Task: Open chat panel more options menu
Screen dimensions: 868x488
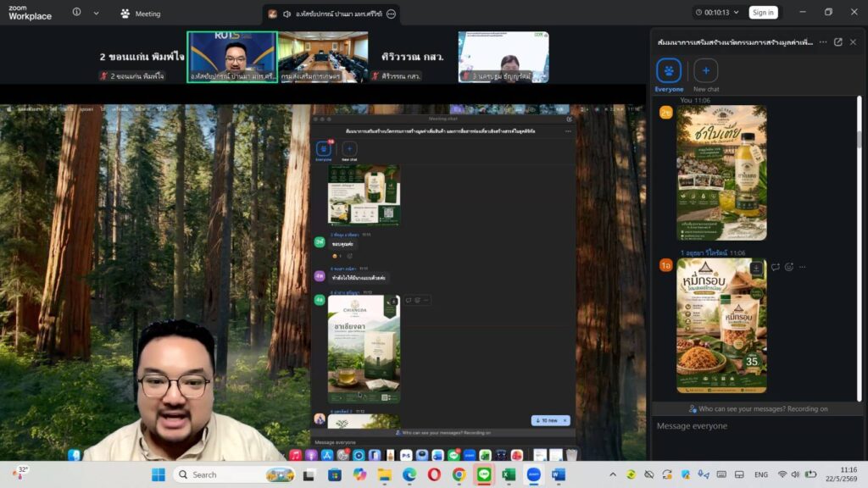Action: tap(823, 42)
